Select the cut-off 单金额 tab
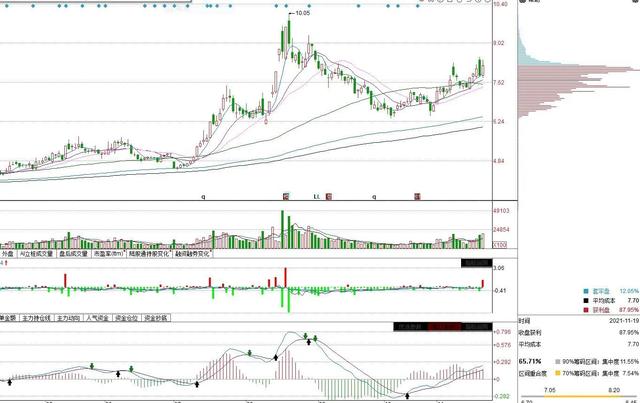640x403 pixels. coord(8,318)
